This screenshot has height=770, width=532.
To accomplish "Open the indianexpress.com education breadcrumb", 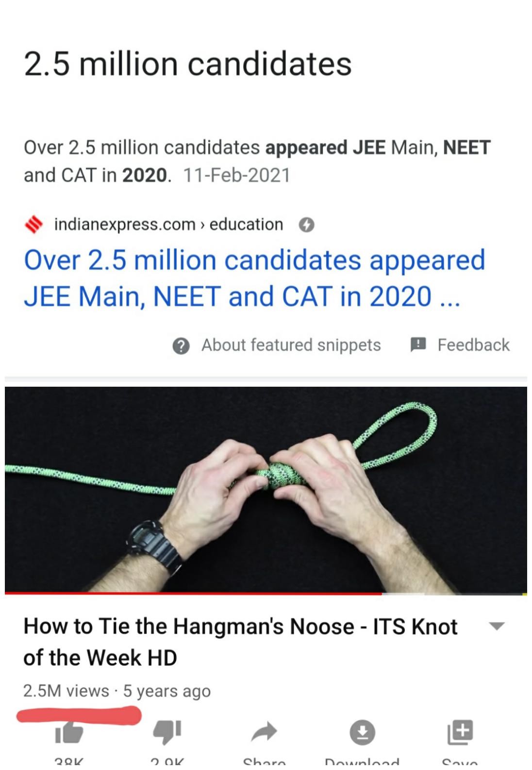I will pos(168,224).
